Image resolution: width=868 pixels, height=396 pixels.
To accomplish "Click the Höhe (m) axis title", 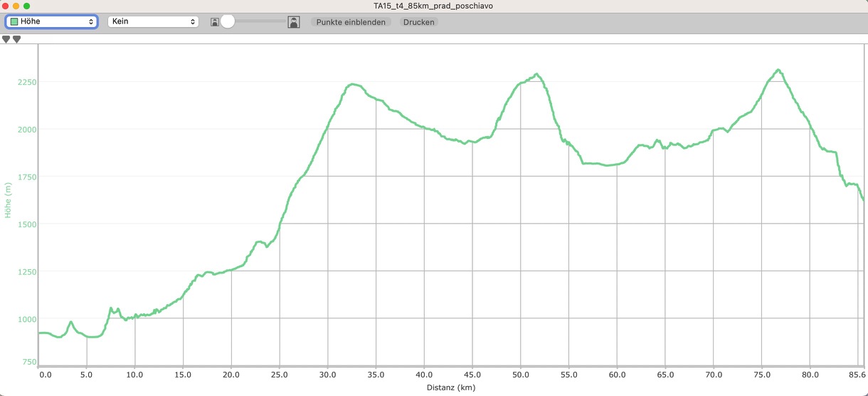I will tap(9, 200).
